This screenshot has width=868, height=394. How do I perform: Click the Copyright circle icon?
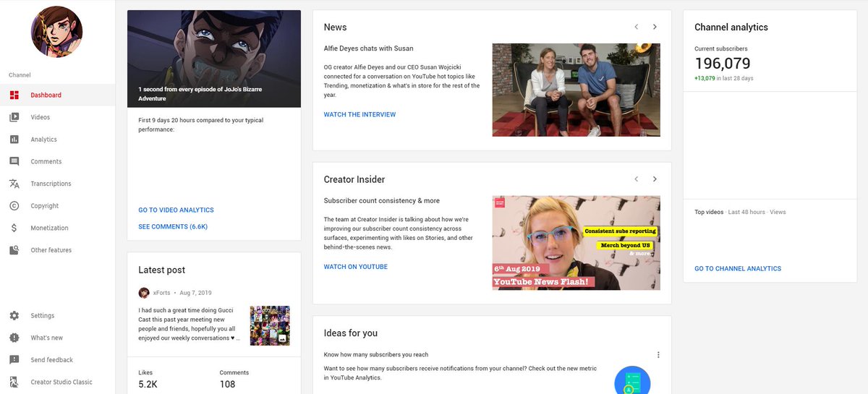(14, 206)
